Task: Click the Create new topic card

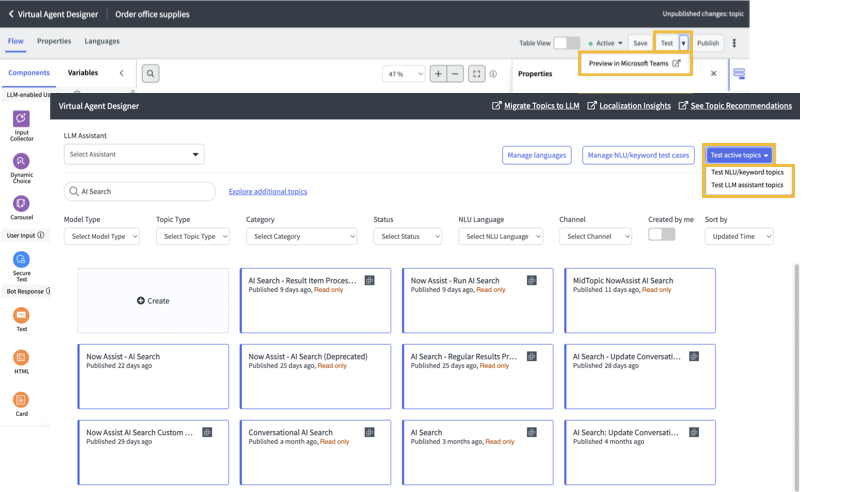Action: pos(153,300)
